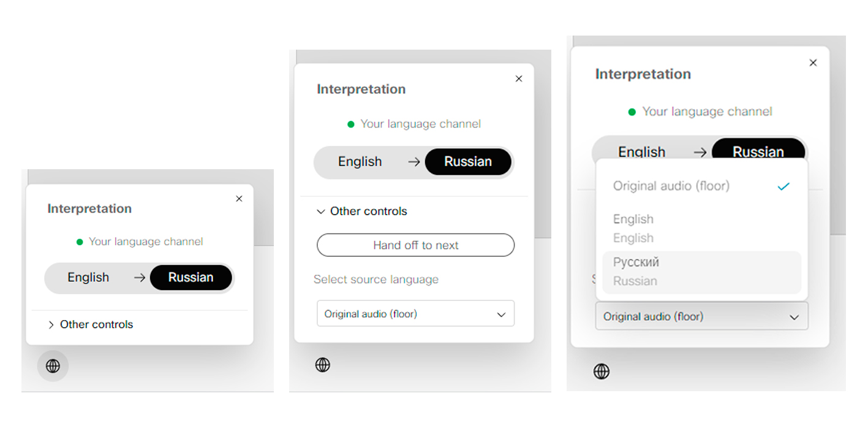
Task: Toggle English output in the right panel's language pill
Action: 642,151
